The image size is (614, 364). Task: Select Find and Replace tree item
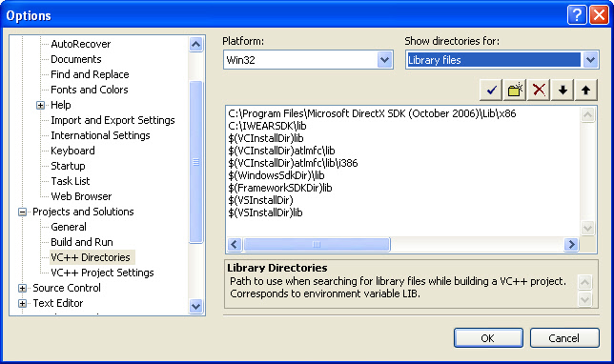90,74
